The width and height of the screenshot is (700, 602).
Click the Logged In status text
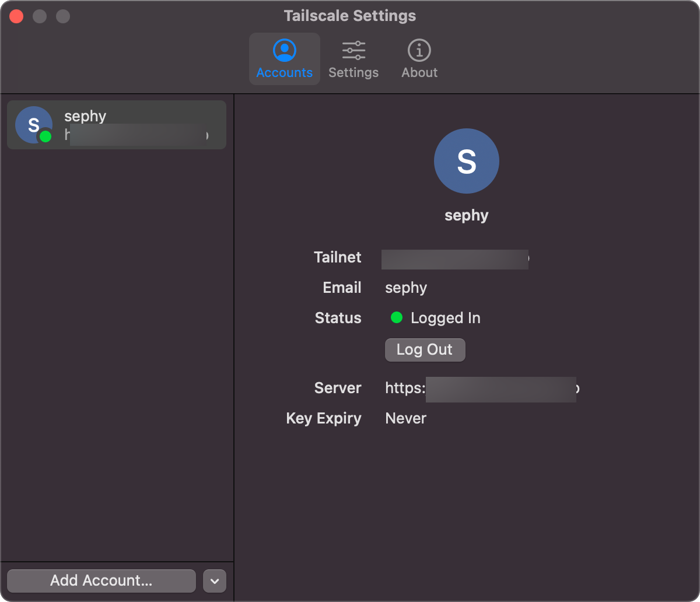pos(446,318)
